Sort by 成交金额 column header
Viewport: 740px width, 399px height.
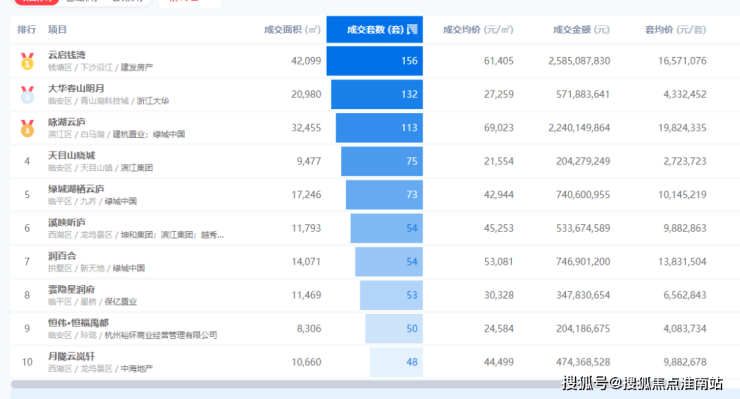(581, 30)
